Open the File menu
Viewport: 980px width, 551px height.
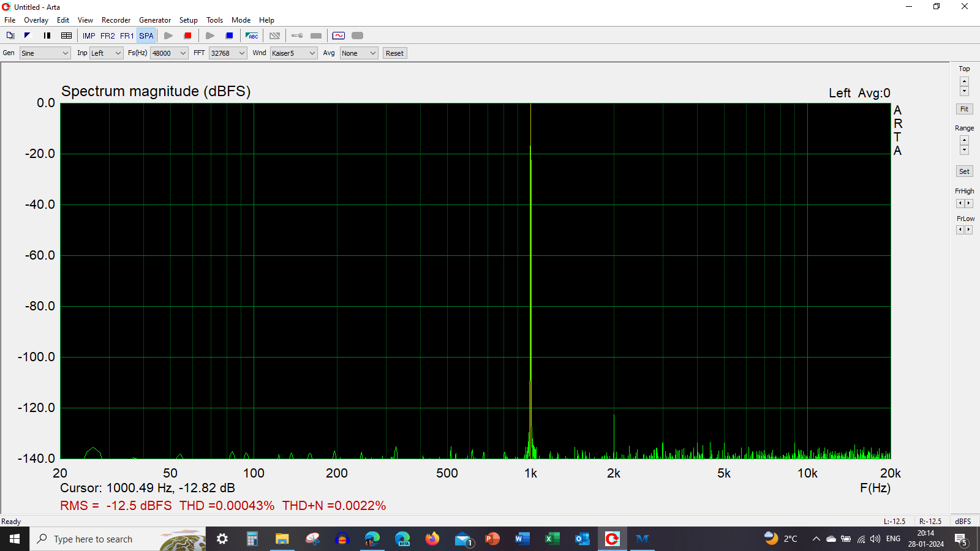pos(10,20)
